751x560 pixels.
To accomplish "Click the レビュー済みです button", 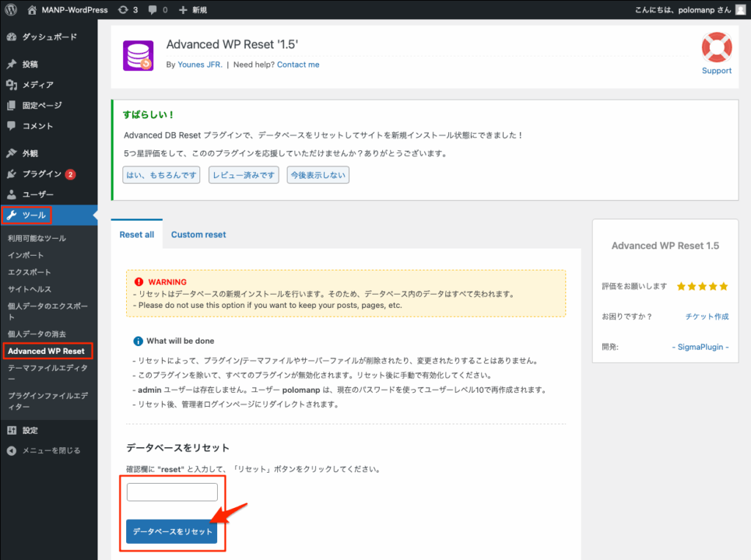I will pos(243,175).
